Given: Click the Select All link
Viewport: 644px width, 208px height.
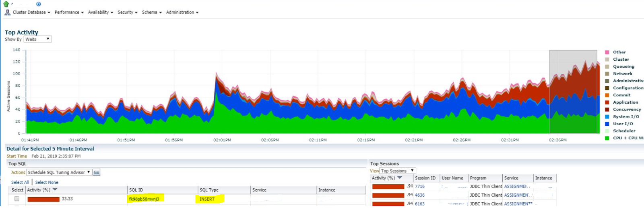Looking at the screenshot, I should (20, 182).
